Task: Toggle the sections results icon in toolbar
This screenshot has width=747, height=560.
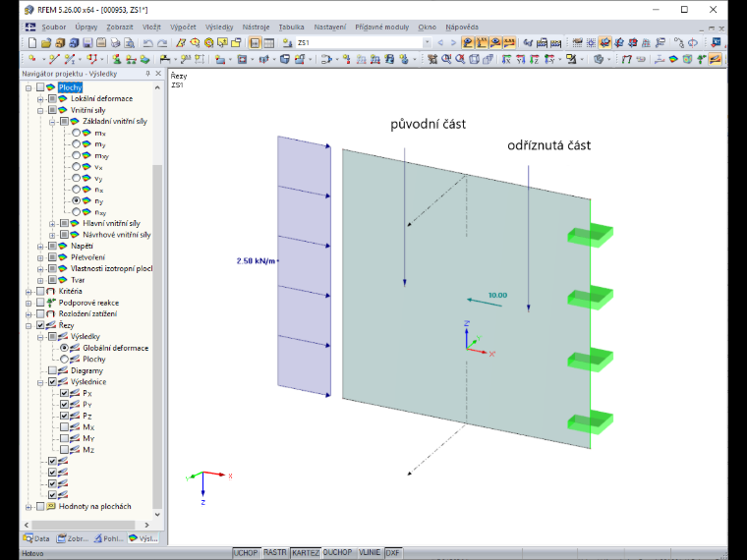Action: pos(716,59)
